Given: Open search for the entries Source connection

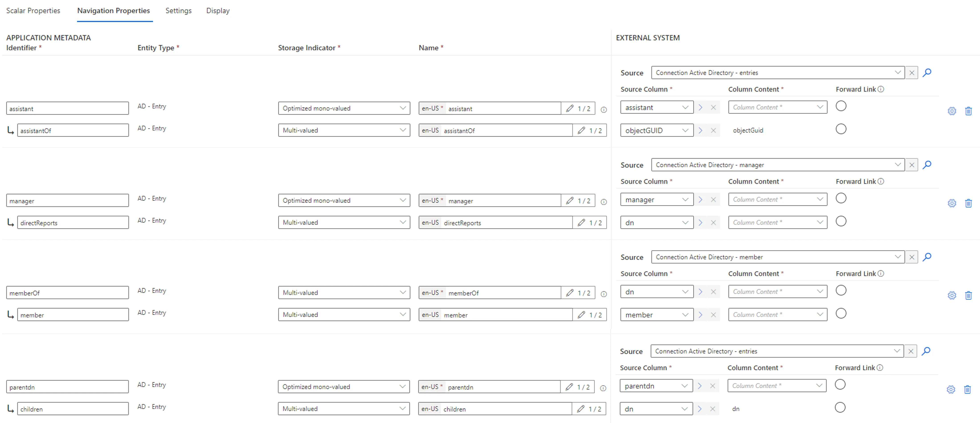Looking at the screenshot, I should point(927,73).
